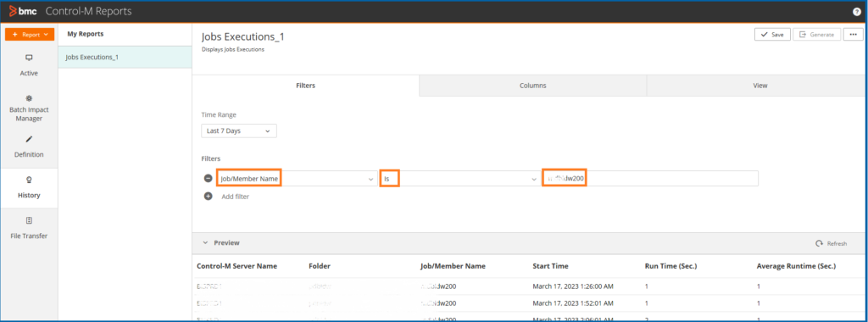Image resolution: width=868 pixels, height=322 pixels.
Task: Click the Add filter link
Action: pos(236,197)
